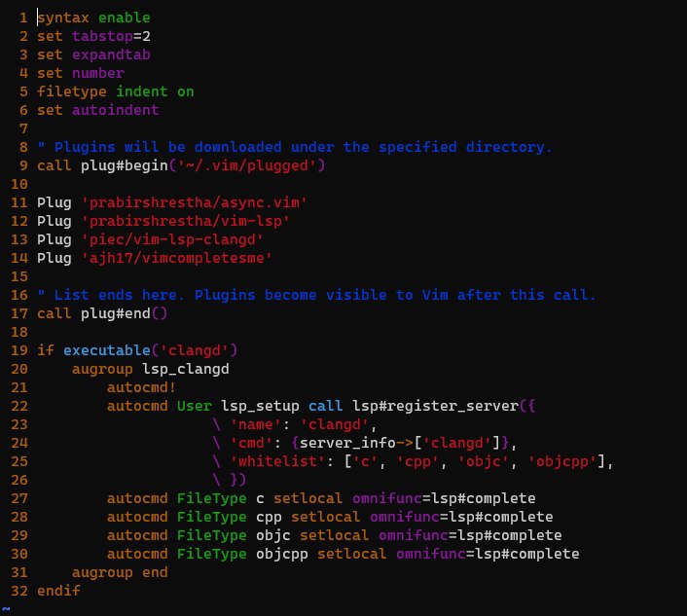Viewport: 687px width, 616px height.
Task: Click 'plug#end' on line 17
Action: [116, 313]
